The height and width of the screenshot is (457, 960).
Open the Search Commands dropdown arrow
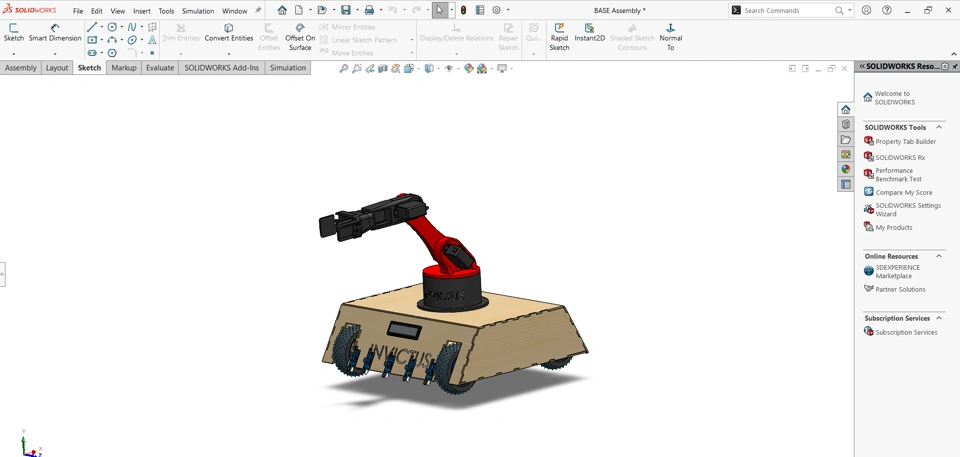pyautogui.click(x=850, y=10)
